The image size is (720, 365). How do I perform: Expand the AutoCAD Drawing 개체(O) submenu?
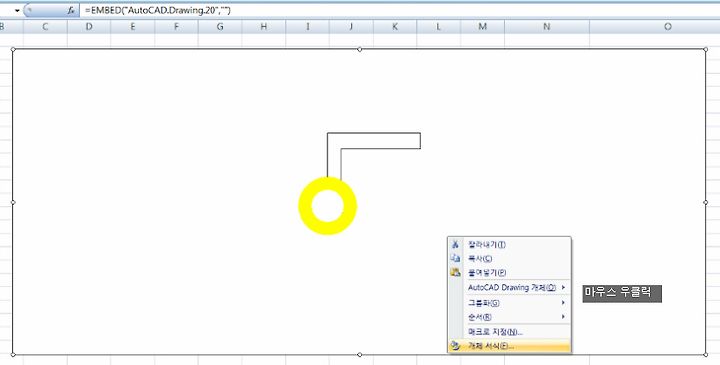pyautogui.click(x=509, y=287)
